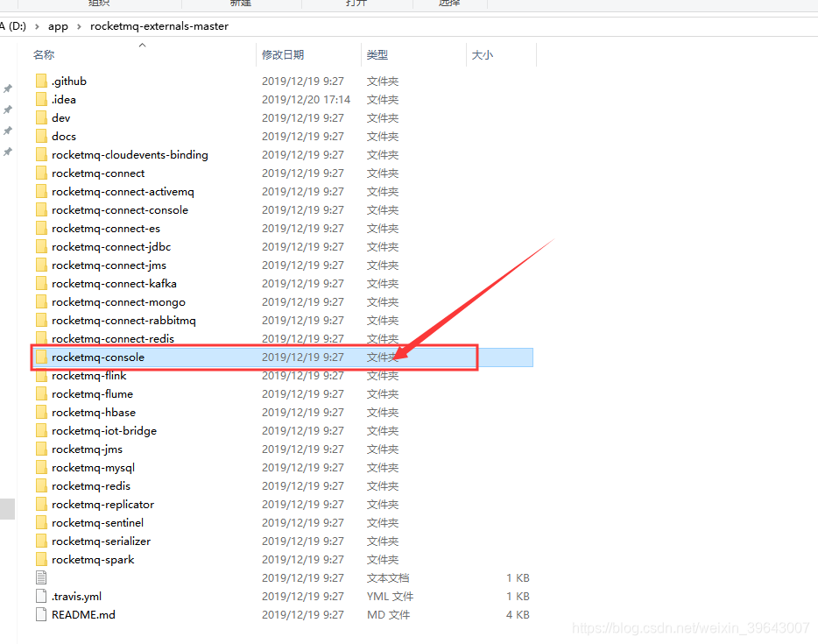Click date cell of .github row
Image resolution: width=818 pixels, height=644 pixels.
pos(302,81)
